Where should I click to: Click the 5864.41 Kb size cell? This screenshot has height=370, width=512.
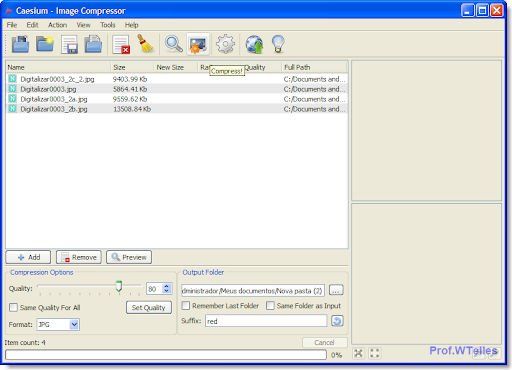[130, 89]
